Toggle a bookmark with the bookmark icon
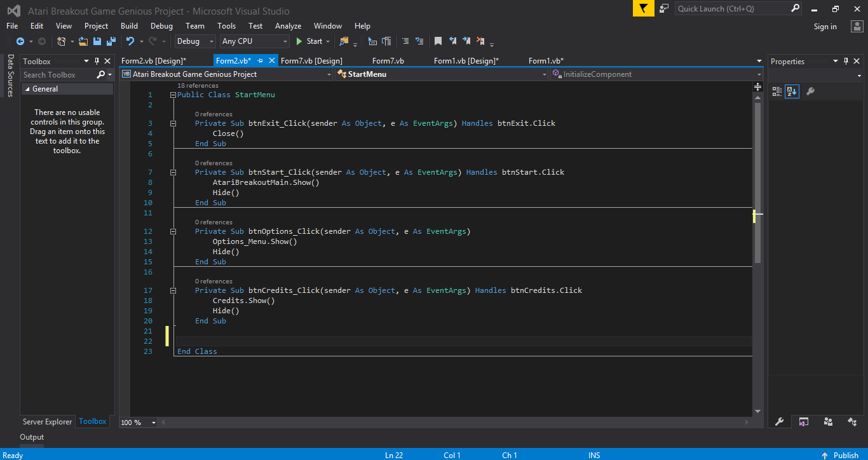This screenshot has height=460, width=868. [438, 41]
